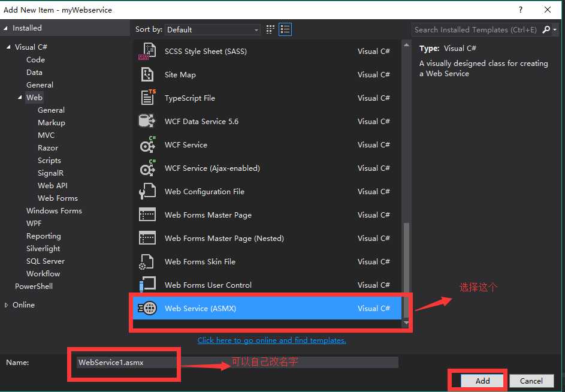Collapse the Installed section

[x=5, y=28]
